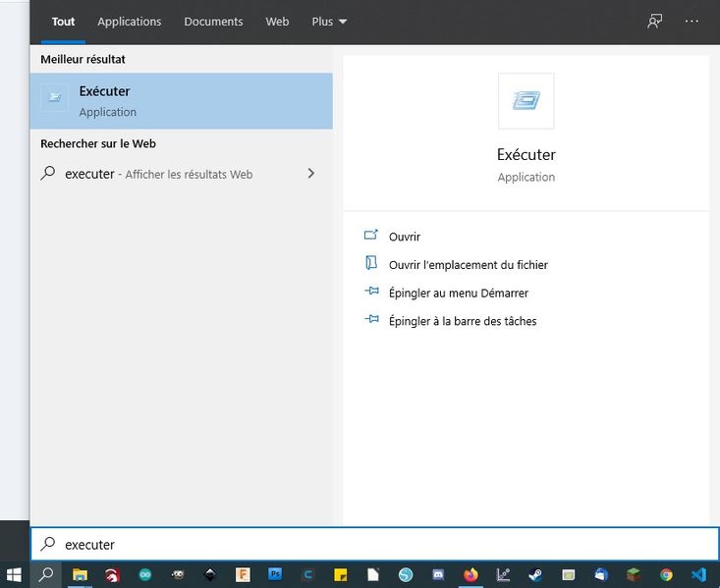
Task: Open the three-dot options menu
Action: pos(692,21)
